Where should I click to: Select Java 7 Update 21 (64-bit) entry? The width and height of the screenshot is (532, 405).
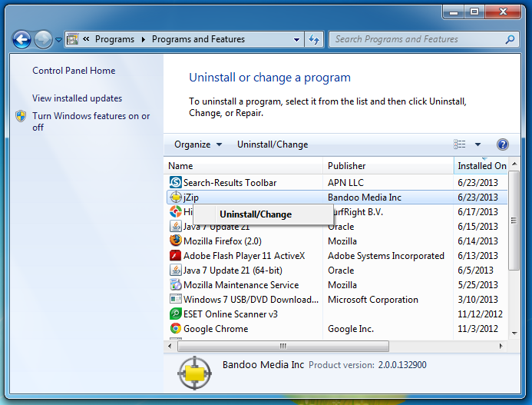[233, 271]
